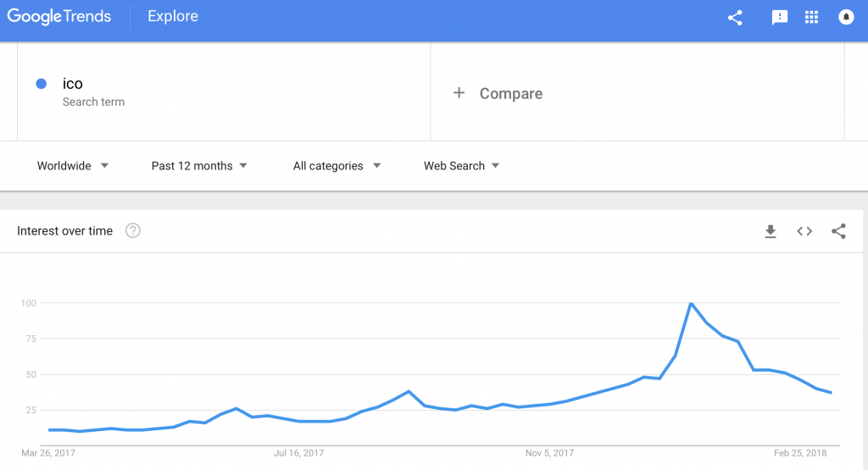Screen dimensions: 868x470
Task: Expand the Web Search type dropdown
Action: 461,166
